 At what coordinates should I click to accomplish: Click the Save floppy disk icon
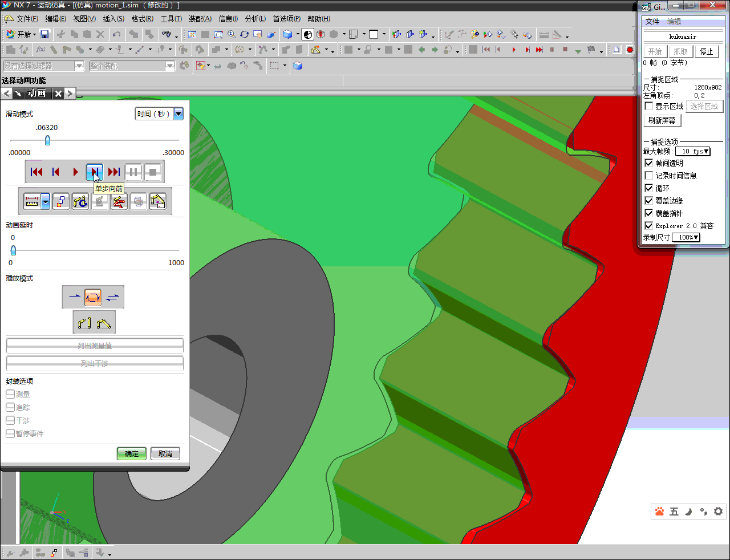click(x=44, y=34)
